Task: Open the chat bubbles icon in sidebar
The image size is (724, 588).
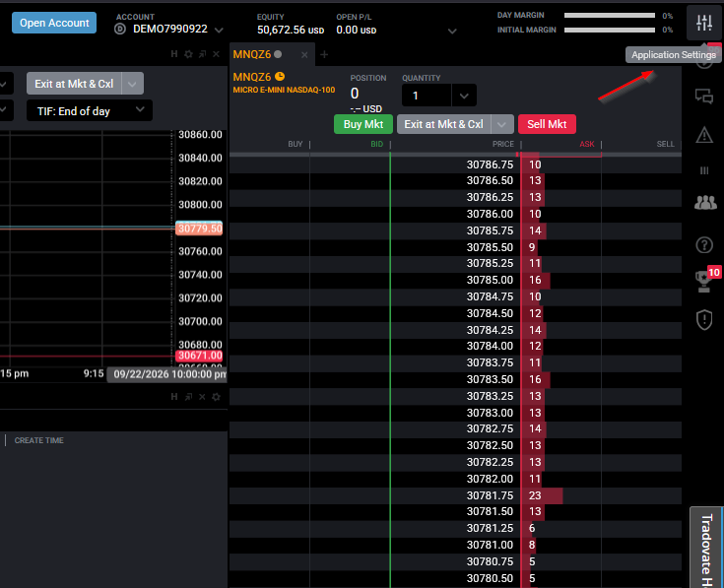Action: tap(704, 97)
